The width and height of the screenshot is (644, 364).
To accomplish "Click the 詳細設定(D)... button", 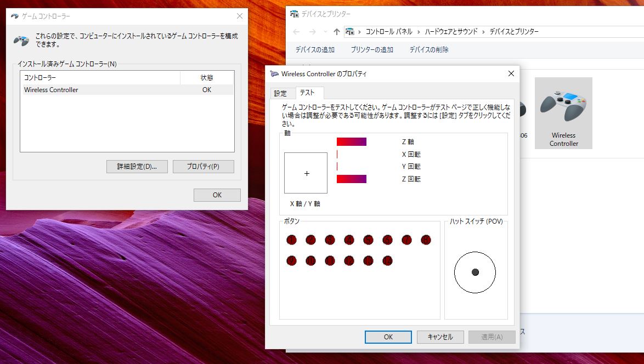I will 137,167.
